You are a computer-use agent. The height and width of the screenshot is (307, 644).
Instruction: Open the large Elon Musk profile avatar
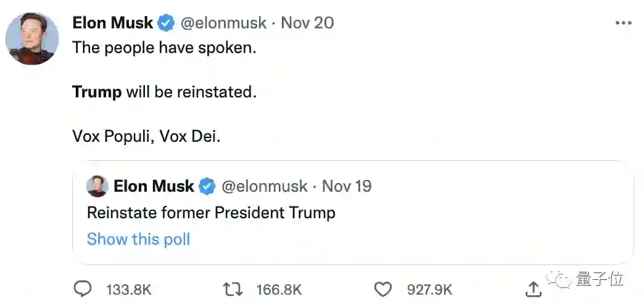coord(32,38)
